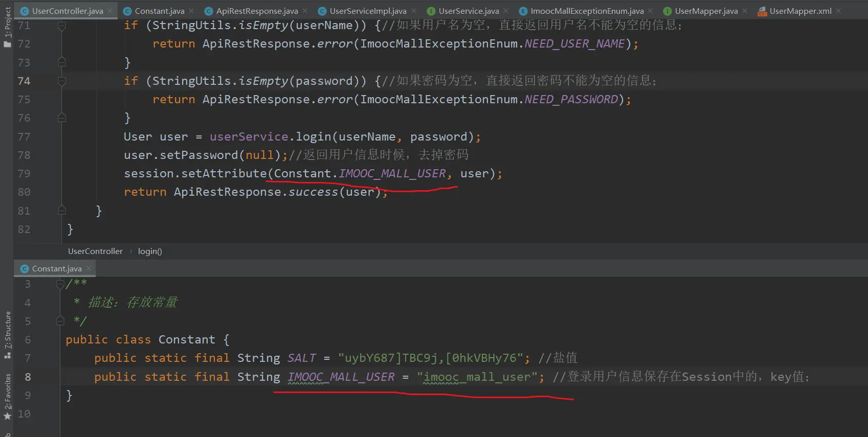Open the UserServiceImpl.java tab

pos(368,11)
